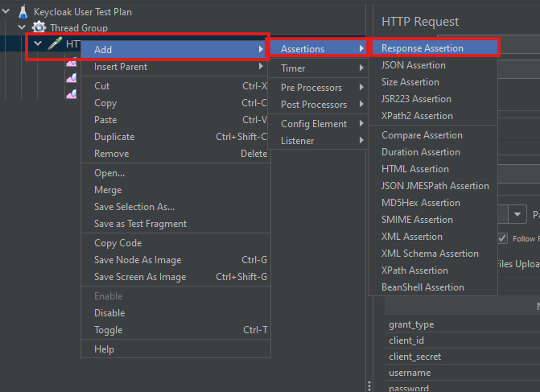540x392 pixels.
Task: Add an SMIME Assertion
Action: pyautogui.click(x=433, y=220)
